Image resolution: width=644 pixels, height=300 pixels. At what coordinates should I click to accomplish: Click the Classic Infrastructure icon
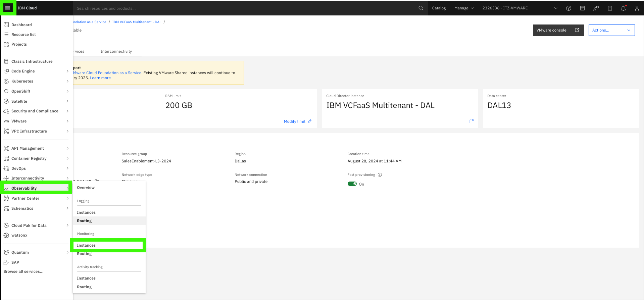point(6,61)
